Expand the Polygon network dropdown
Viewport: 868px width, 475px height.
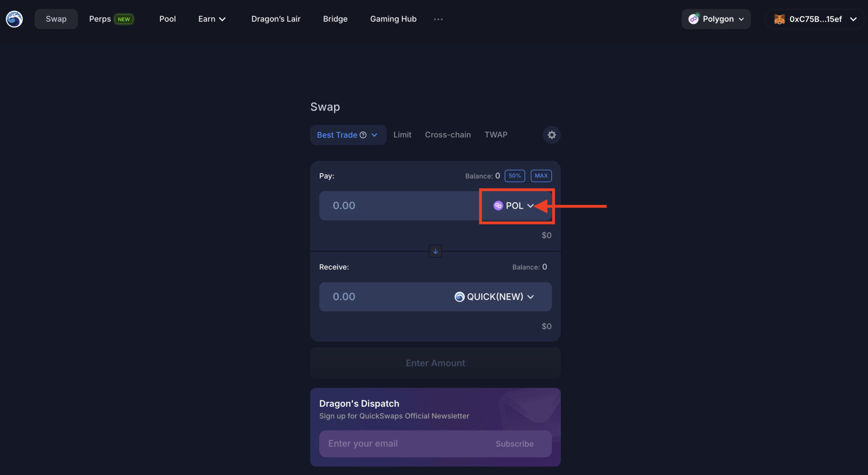click(741, 19)
